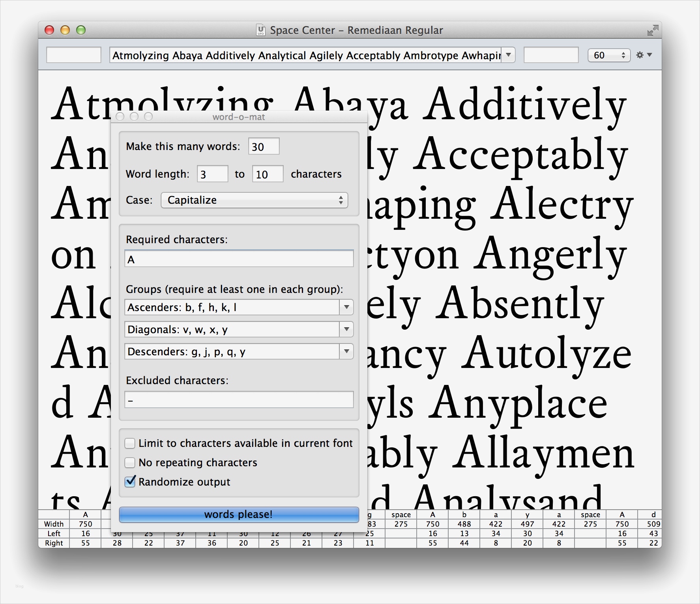Click the UFO document icon in title bar

point(261,30)
